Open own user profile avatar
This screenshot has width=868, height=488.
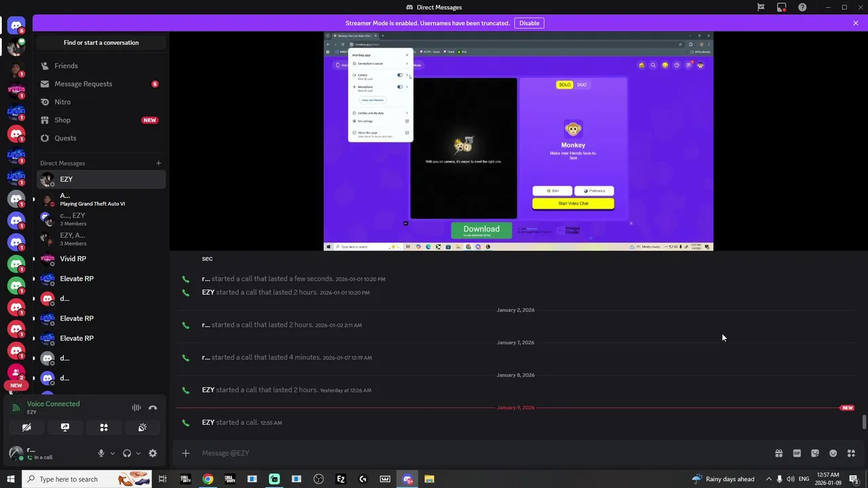coord(16,453)
